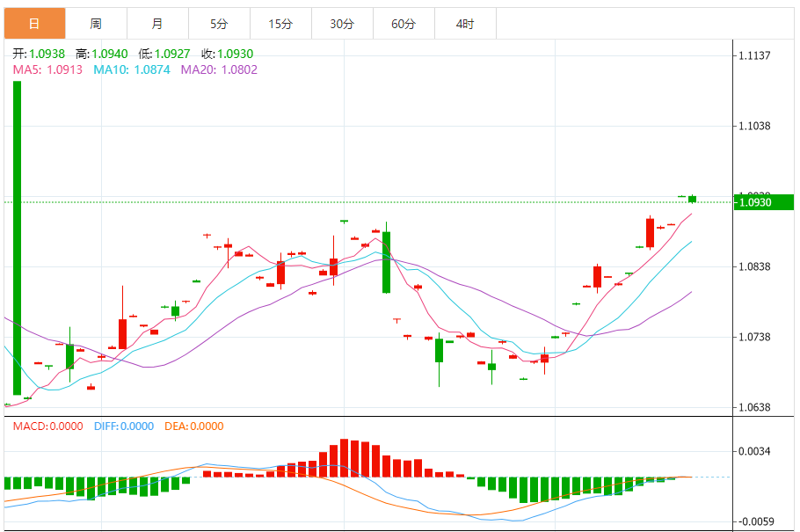Image resolution: width=800 pixels, height=532 pixels.
Task: Select the 4时 interval tab
Action: [x=465, y=24]
